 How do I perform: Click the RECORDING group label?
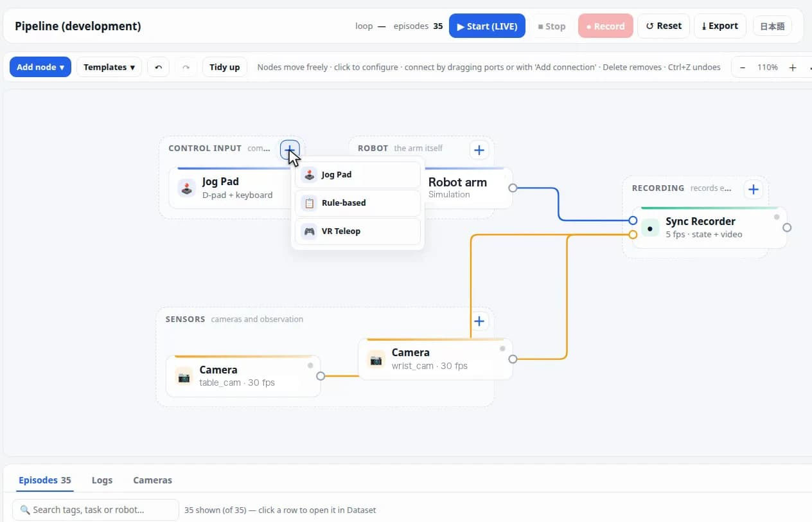658,188
